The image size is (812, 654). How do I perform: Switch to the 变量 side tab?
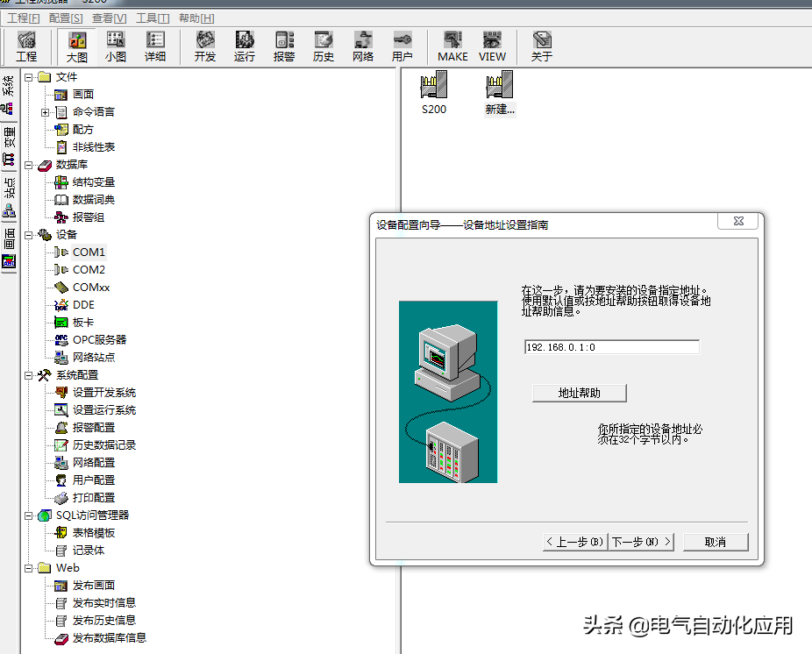pos(8,147)
